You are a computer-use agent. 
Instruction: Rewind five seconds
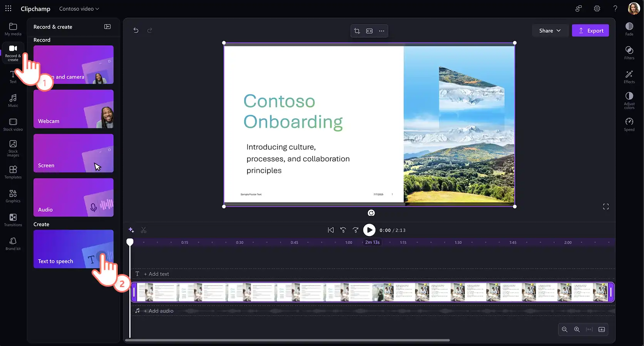[343, 230]
